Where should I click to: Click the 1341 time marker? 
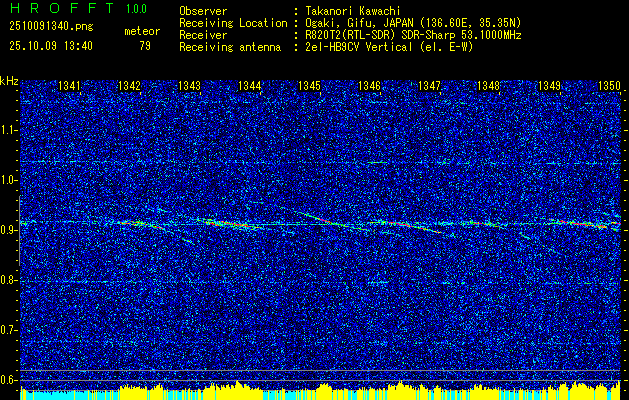69,86
